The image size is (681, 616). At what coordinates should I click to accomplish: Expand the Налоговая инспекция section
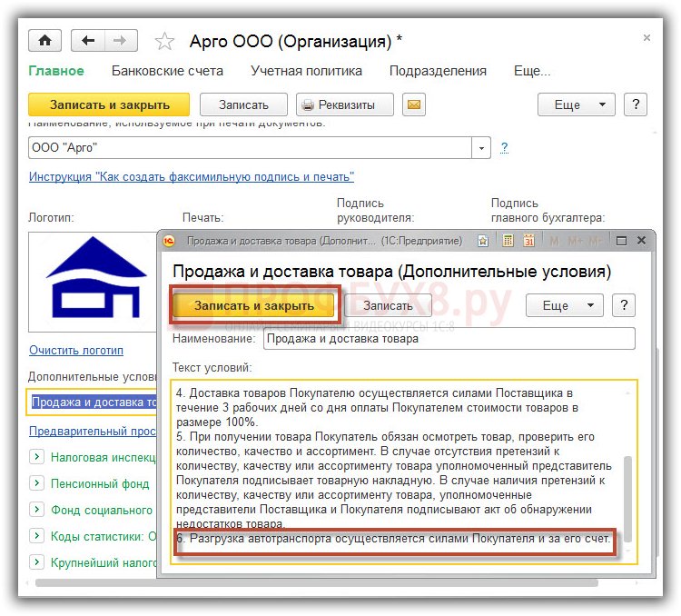[36, 457]
